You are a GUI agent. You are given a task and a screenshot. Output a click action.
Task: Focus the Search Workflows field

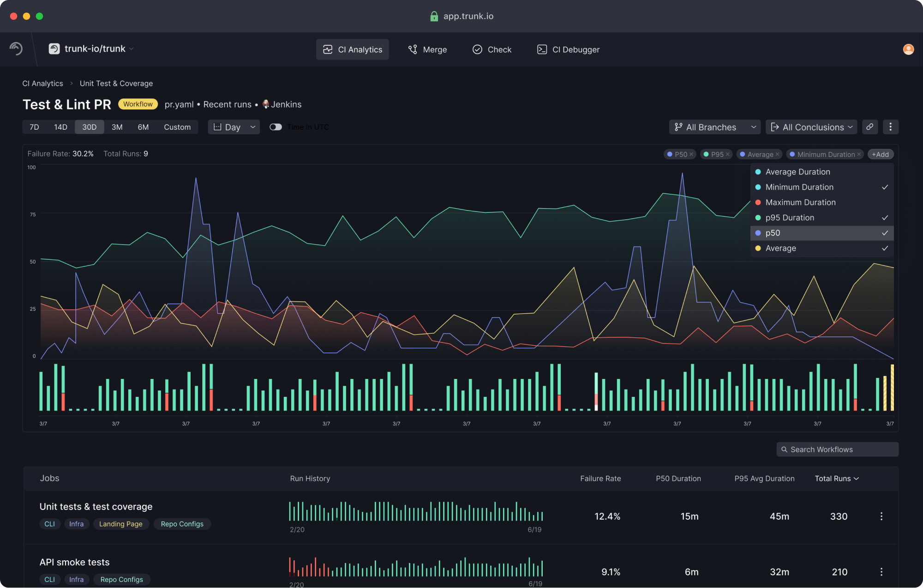pos(838,450)
